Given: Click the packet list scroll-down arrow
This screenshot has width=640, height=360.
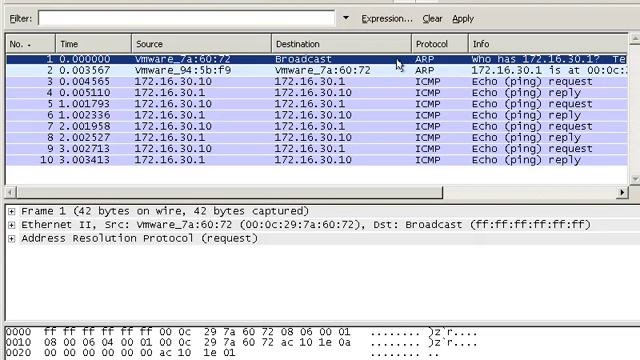Looking at the screenshot, I should [x=634, y=179].
